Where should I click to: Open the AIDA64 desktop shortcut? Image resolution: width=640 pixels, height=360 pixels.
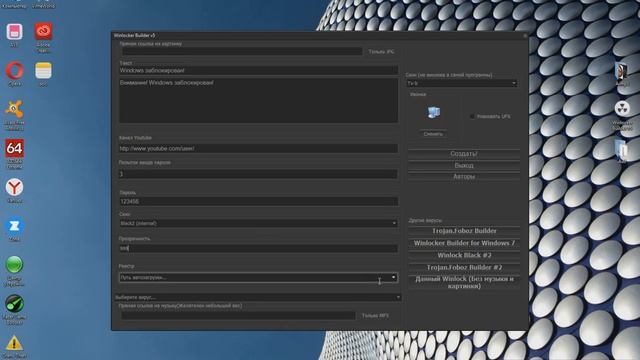[14, 148]
